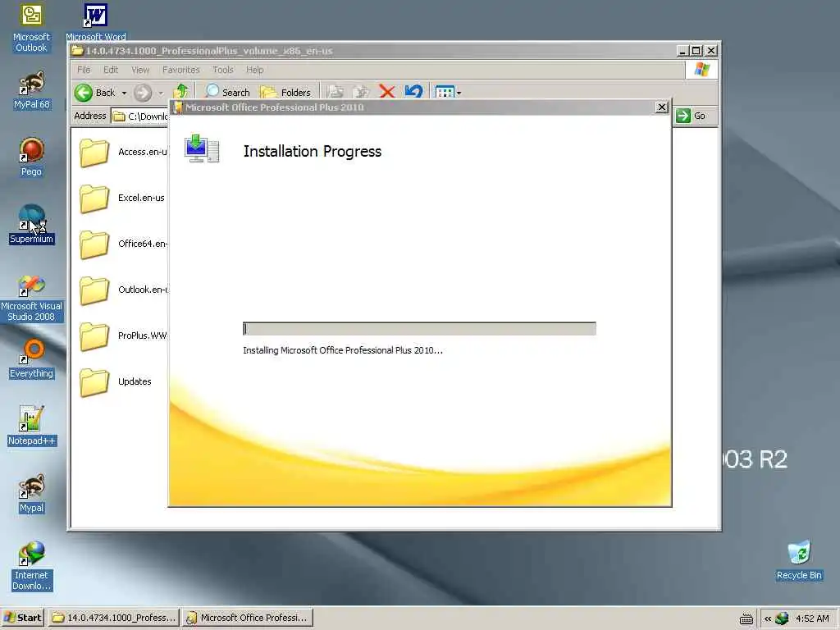This screenshot has width=840, height=630.
Task: Select the Excel.en-us folder
Action: tap(122, 199)
